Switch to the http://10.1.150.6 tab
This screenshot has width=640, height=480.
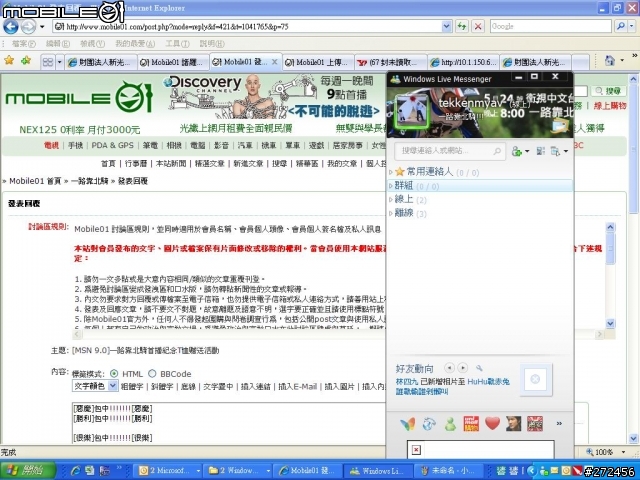tap(464, 62)
